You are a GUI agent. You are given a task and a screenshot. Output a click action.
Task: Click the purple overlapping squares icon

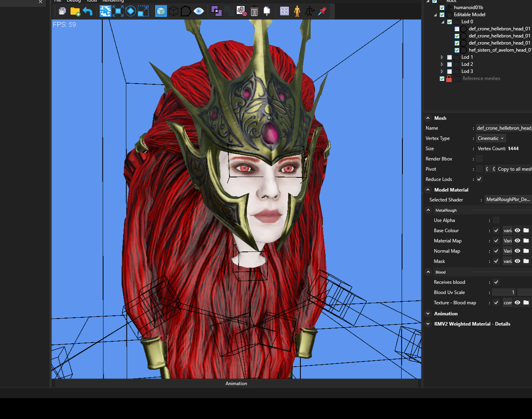[217, 11]
